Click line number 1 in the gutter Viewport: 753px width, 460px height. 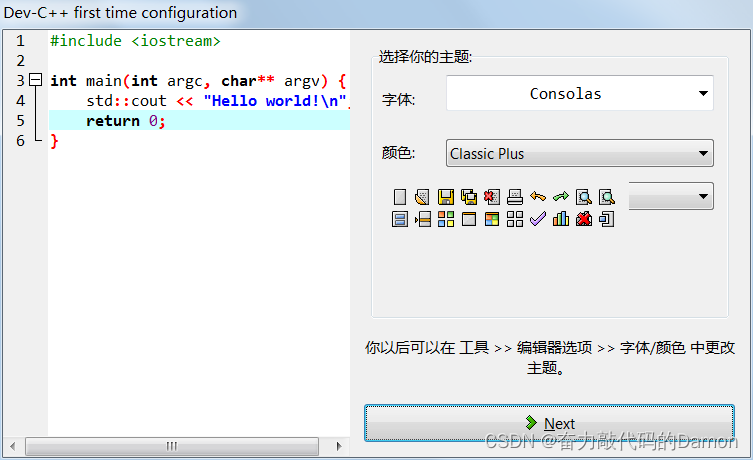pyautogui.click(x=20, y=41)
